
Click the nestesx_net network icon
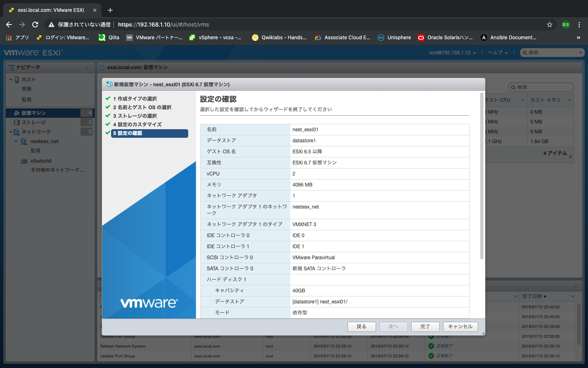coord(24,141)
